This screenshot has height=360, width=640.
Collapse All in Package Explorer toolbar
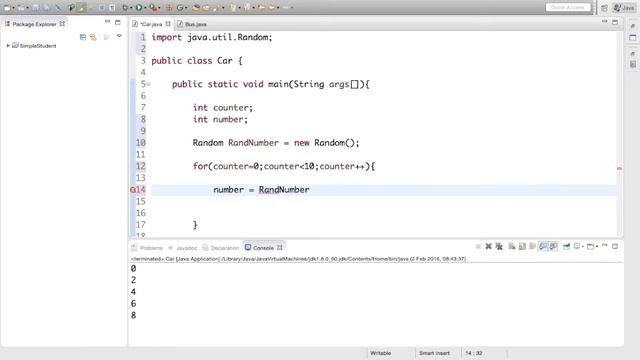point(83,37)
